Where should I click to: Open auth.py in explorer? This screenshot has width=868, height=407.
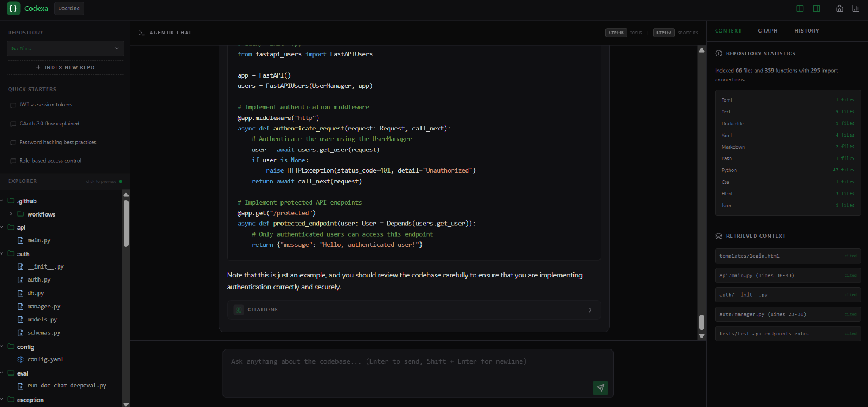(x=39, y=280)
